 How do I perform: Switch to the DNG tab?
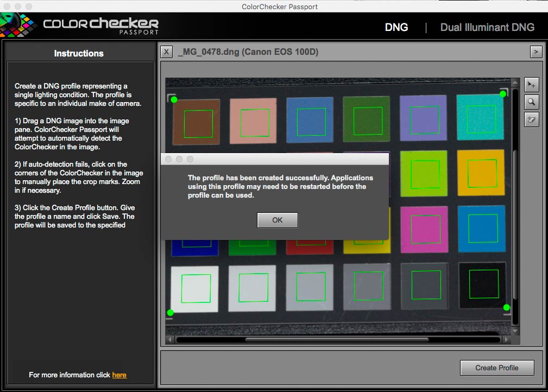pos(396,27)
